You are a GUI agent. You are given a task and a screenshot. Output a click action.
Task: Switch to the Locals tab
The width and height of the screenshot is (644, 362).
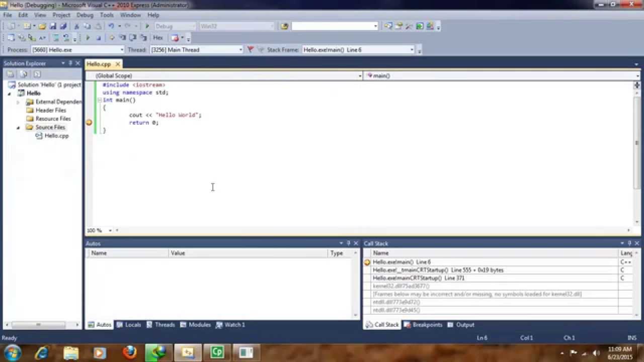[x=129, y=325]
